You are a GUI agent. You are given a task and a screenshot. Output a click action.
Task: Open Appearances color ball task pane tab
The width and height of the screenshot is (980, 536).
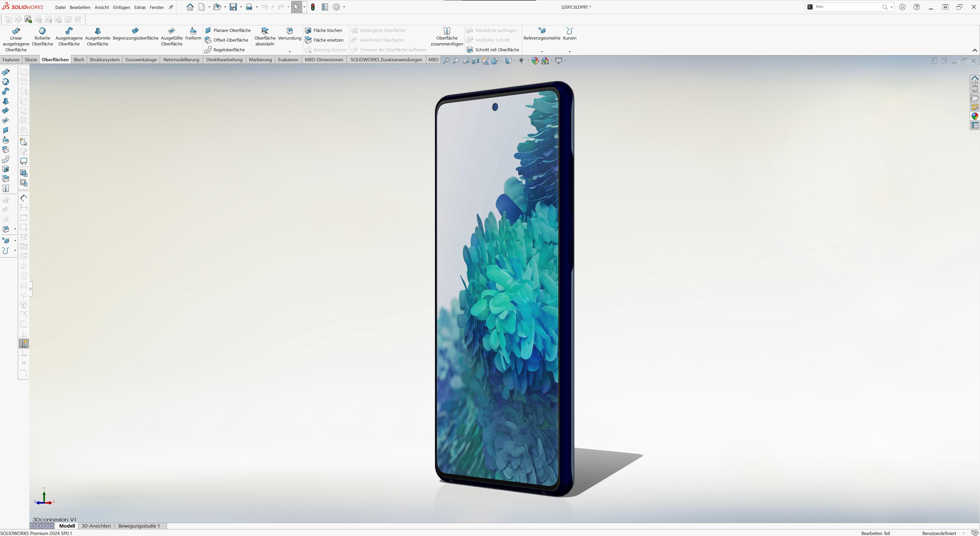[975, 116]
